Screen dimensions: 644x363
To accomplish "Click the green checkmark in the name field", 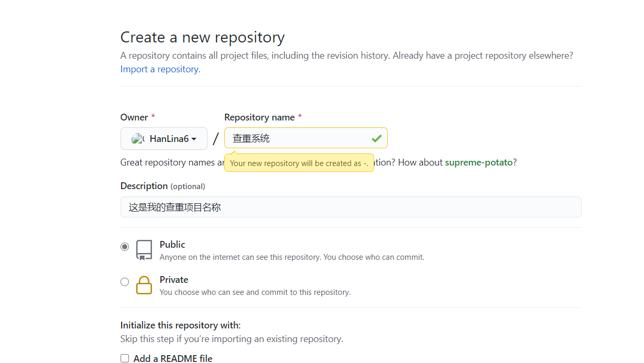I will pyautogui.click(x=376, y=138).
